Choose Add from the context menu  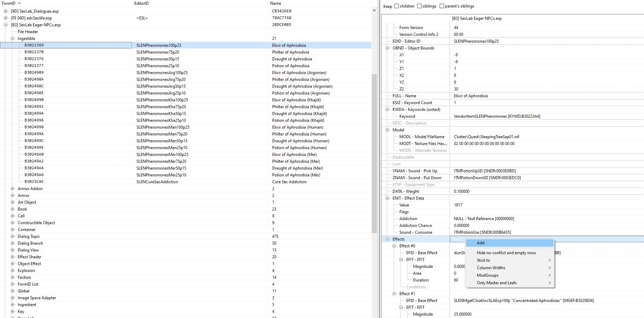point(480,243)
